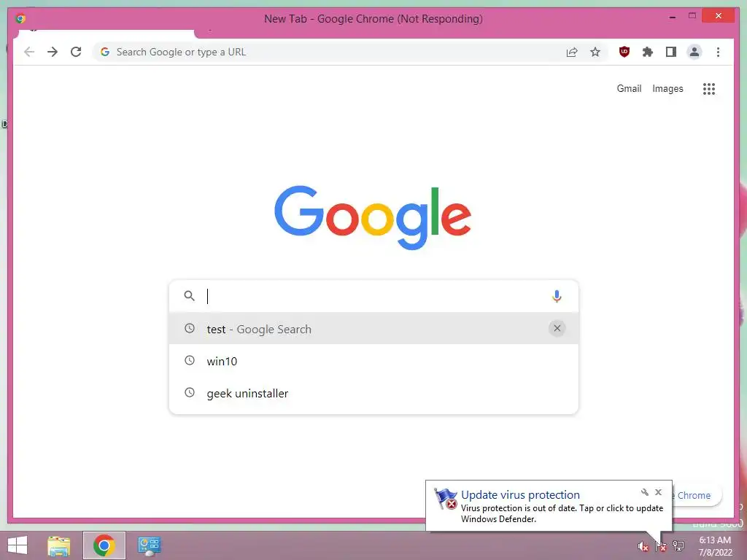Select the 'geek uninstaller' search suggestion

pyautogui.click(x=374, y=393)
